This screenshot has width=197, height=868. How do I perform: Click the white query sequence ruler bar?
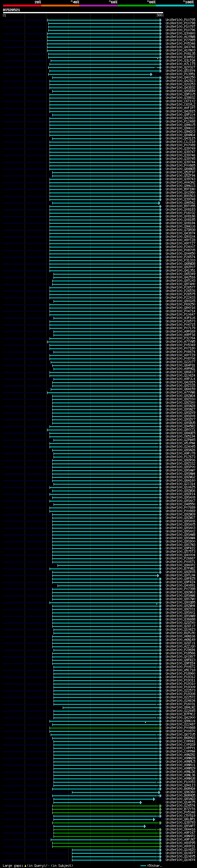point(83,12)
